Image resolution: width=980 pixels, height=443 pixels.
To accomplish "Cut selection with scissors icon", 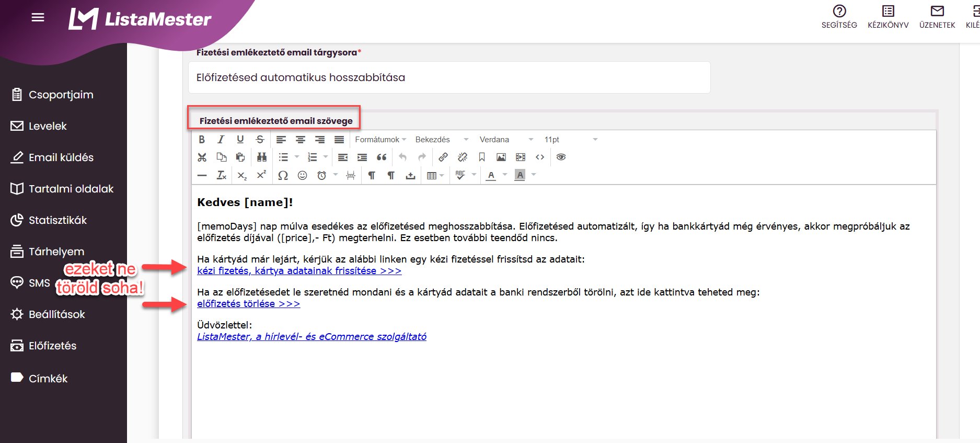I will pos(202,157).
